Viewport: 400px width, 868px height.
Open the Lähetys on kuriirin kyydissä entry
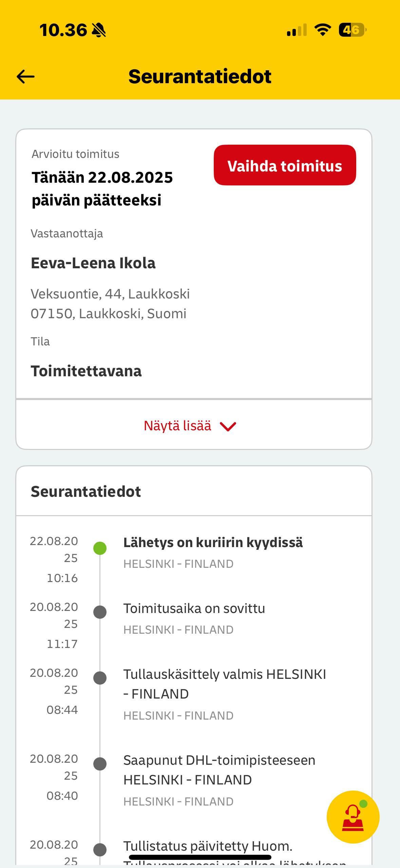[213, 543]
